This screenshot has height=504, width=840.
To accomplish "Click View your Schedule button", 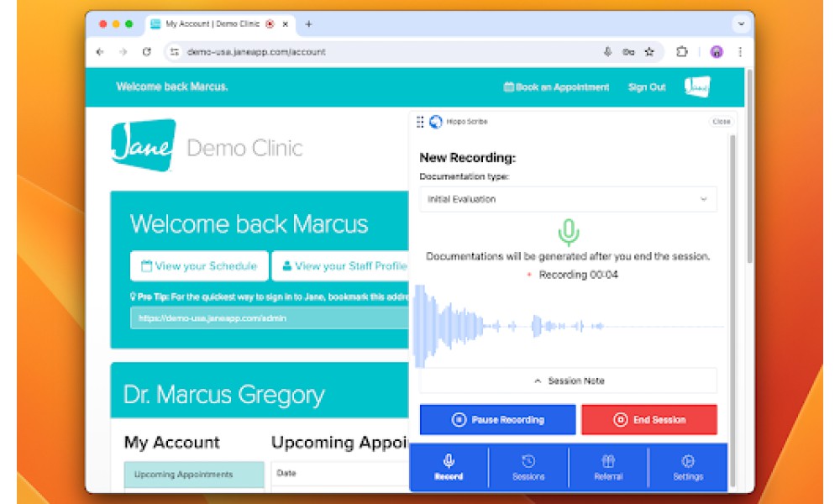I will coord(199,266).
